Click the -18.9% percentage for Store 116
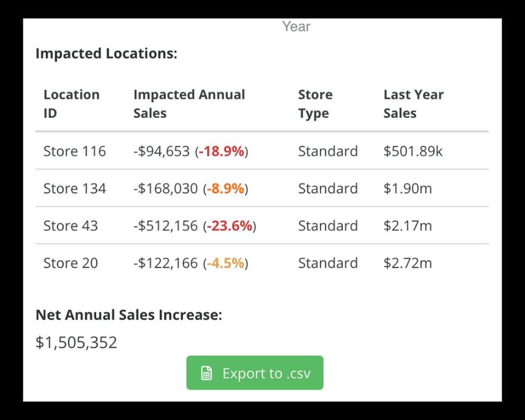This screenshot has width=525, height=420. pos(222,151)
